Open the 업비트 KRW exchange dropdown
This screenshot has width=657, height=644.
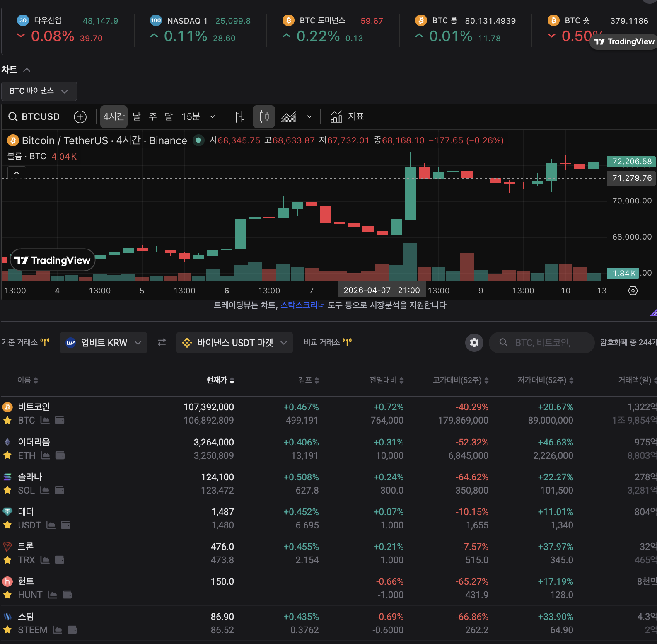pyautogui.click(x=104, y=343)
